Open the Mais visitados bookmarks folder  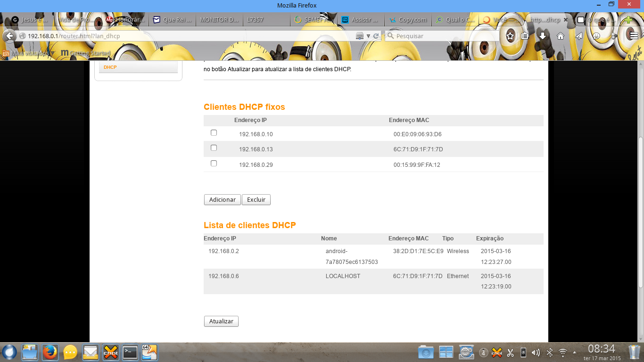[x=28, y=53]
